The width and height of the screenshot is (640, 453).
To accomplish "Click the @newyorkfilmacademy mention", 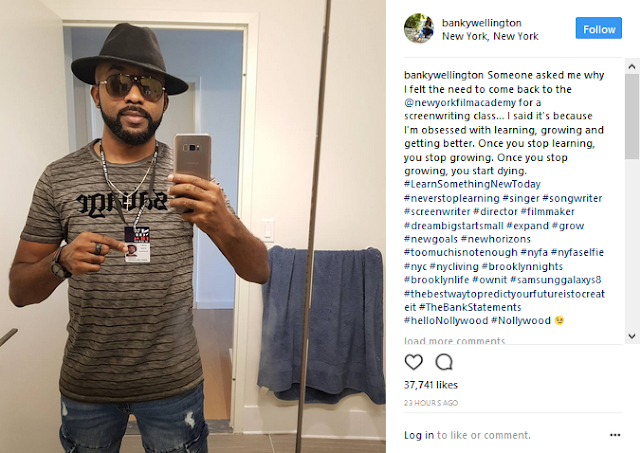I will coord(460,102).
